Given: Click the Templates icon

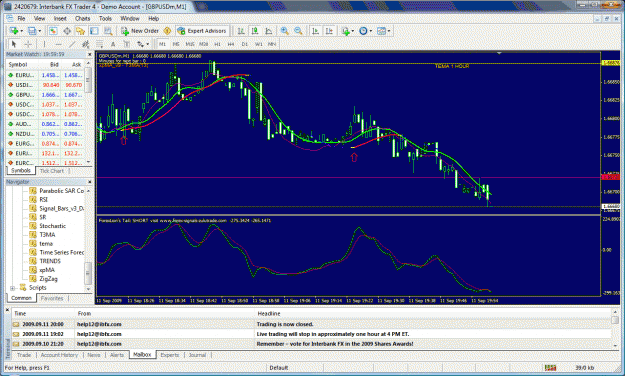Looking at the screenshot, I should (381, 31).
